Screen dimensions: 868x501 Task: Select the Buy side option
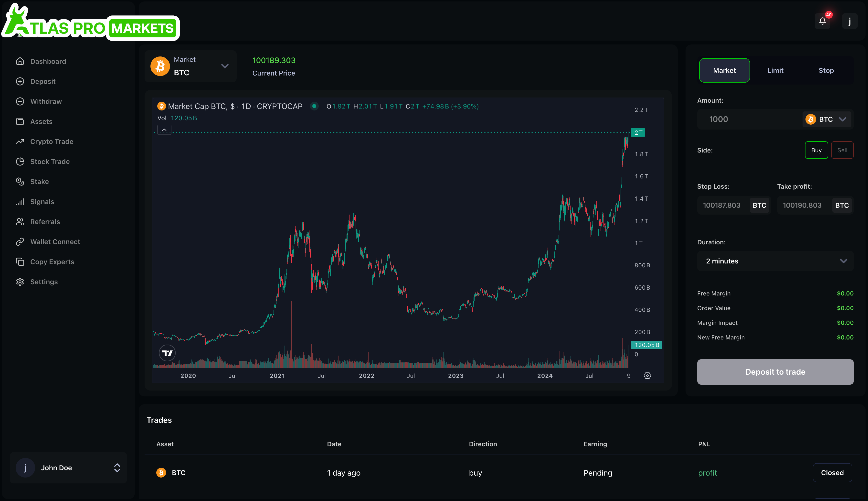pos(816,150)
